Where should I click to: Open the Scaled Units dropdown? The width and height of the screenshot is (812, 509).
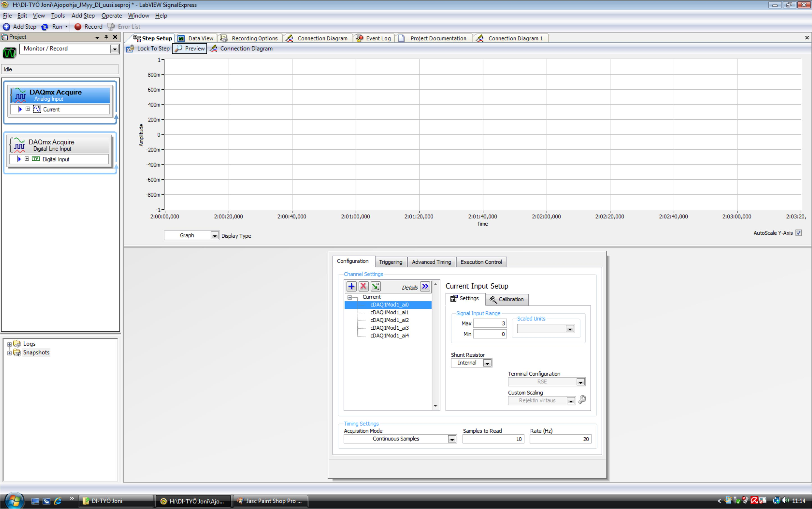(x=570, y=329)
